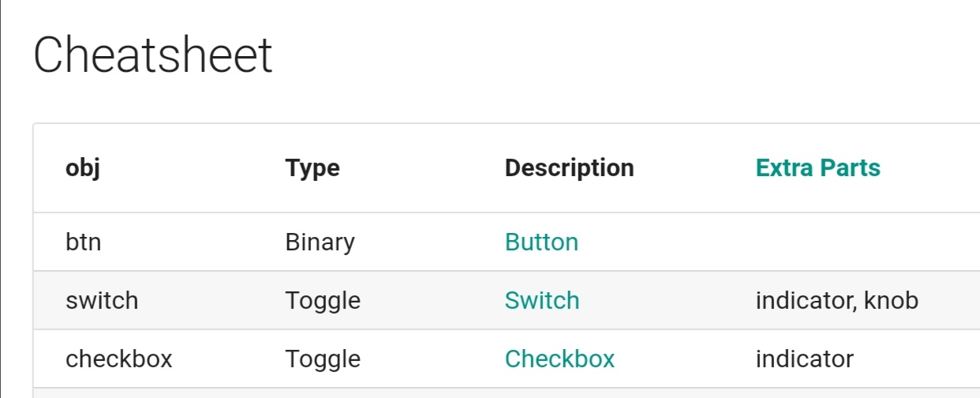Click the btn cell in the obj column
The height and width of the screenshot is (398, 980).
(x=83, y=242)
